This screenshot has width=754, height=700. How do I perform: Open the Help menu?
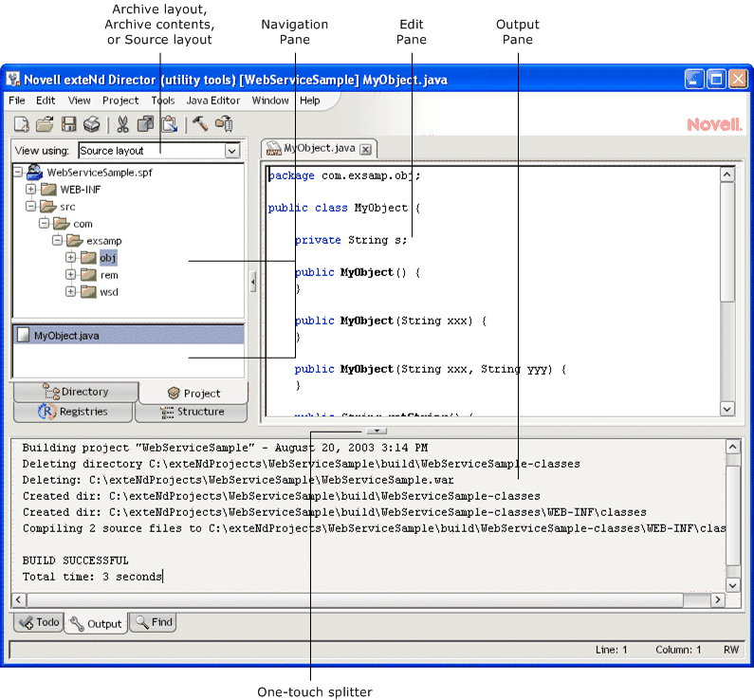(310, 101)
